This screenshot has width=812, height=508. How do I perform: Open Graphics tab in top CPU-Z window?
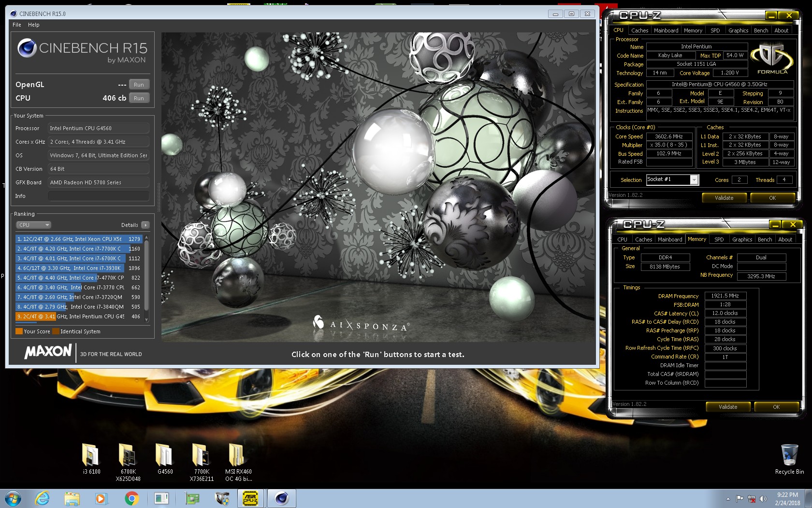(738, 30)
